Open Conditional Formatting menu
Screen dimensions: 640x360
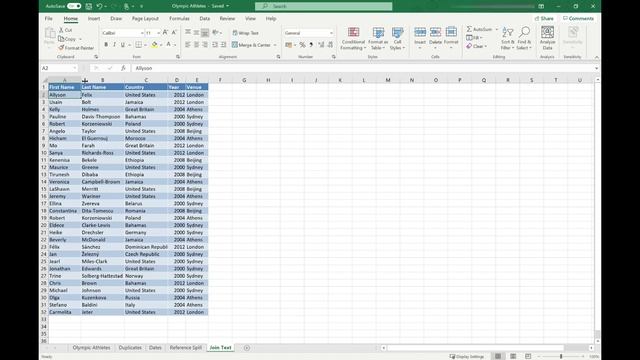coord(353,39)
